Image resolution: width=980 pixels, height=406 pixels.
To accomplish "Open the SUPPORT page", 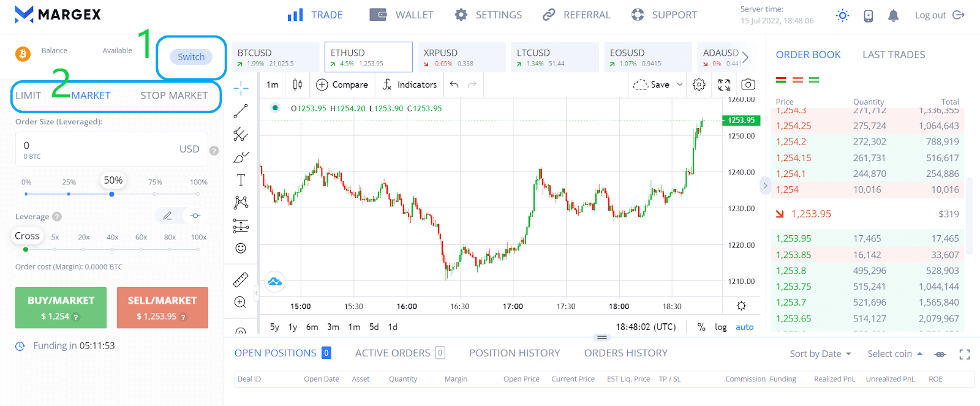I will 664,15.
